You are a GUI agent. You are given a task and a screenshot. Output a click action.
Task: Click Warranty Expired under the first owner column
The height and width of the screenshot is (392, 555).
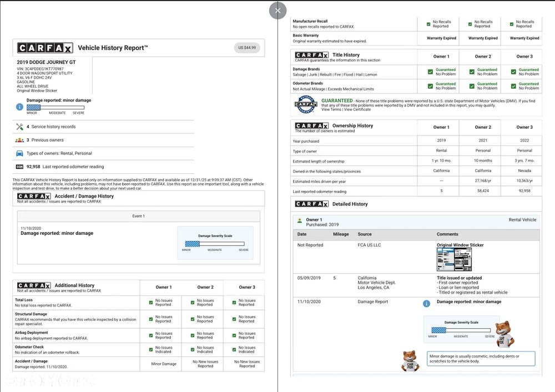tap(441, 38)
